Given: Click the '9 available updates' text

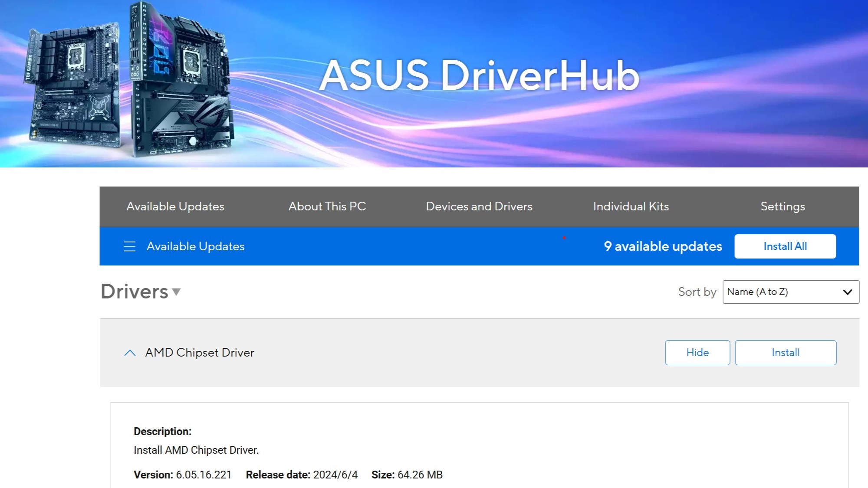Looking at the screenshot, I should tap(663, 246).
